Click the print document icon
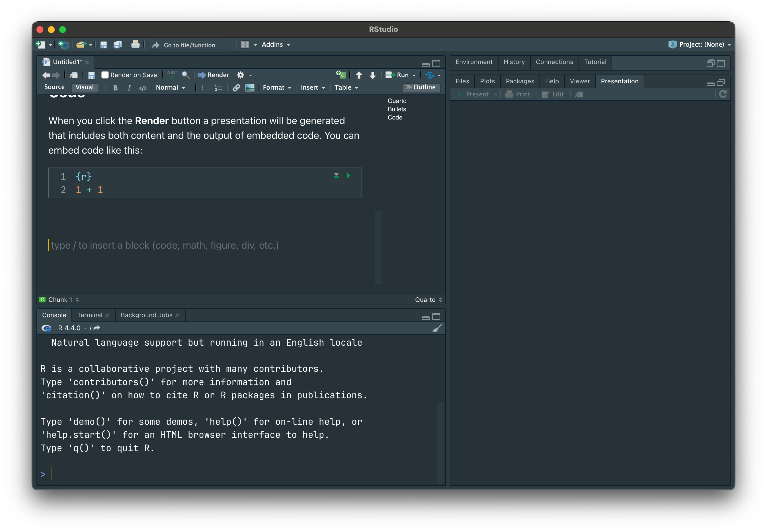Image resolution: width=767 pixels, height=532 pixels. [136, 45]
